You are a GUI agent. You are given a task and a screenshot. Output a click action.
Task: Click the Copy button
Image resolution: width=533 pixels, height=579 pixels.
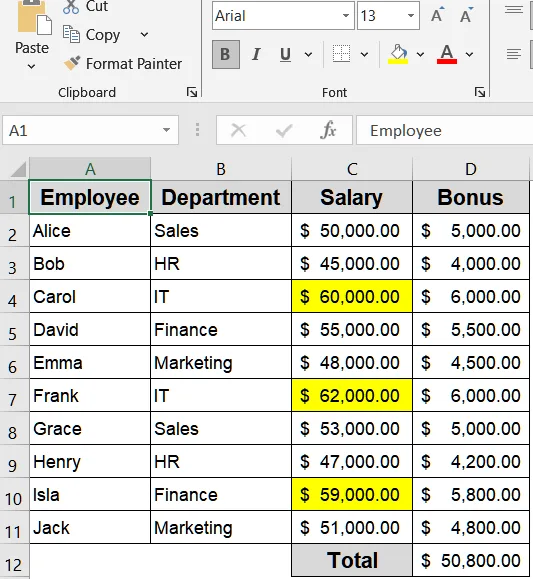click(92, 35)
